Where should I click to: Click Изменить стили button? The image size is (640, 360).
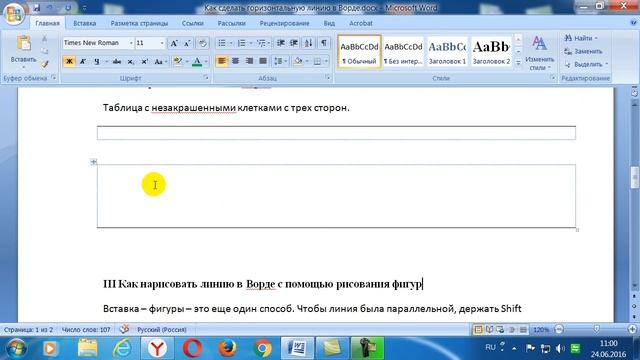(x=539, y=53)
